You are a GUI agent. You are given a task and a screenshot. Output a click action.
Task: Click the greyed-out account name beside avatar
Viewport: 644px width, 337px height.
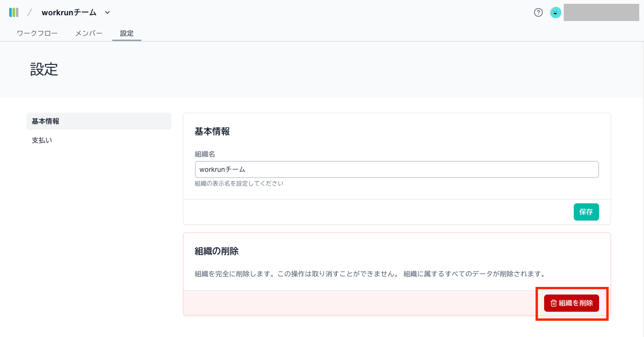(601, 13)
